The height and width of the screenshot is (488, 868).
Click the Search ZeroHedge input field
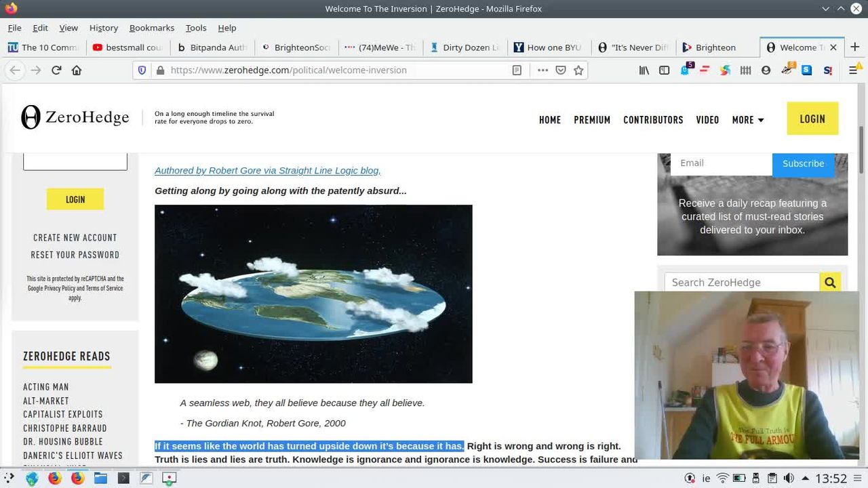[742, 283]
